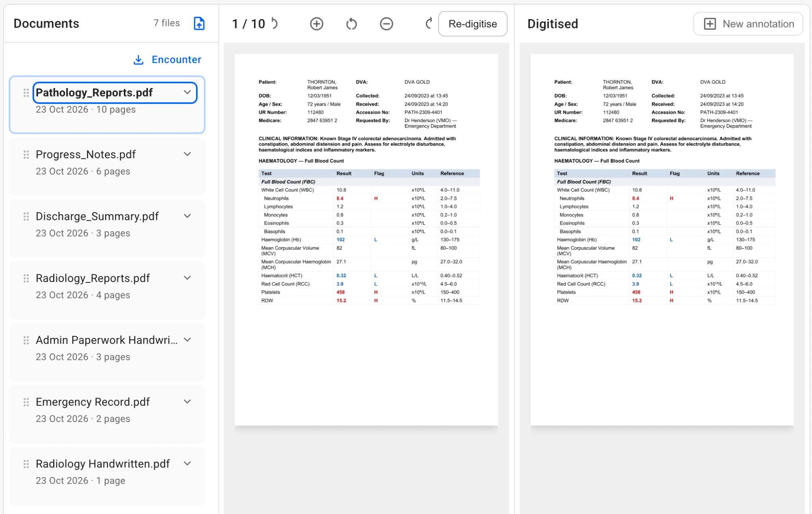The width and height of the screenshot is (812, 514).
Task: Open Discharge_Summary.pdf document
Action: (107, 228)
